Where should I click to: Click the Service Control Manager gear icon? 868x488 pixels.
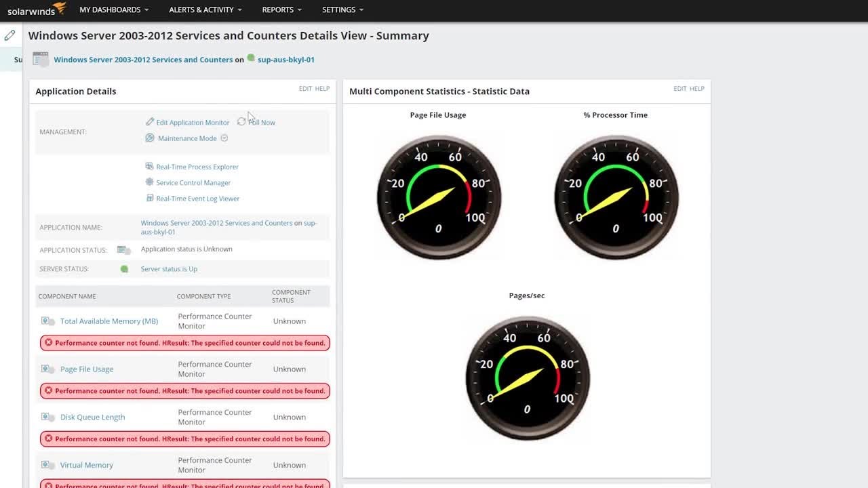(150, 182)
